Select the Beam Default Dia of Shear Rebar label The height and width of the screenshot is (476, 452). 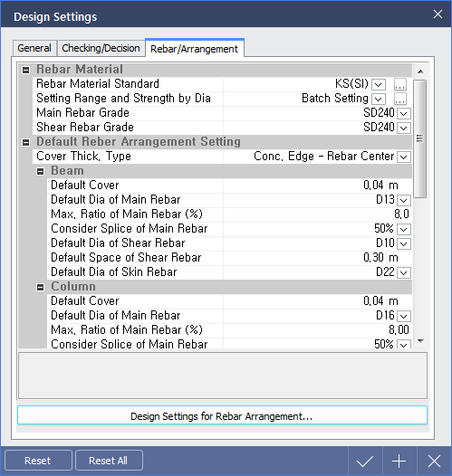[118, 243]
